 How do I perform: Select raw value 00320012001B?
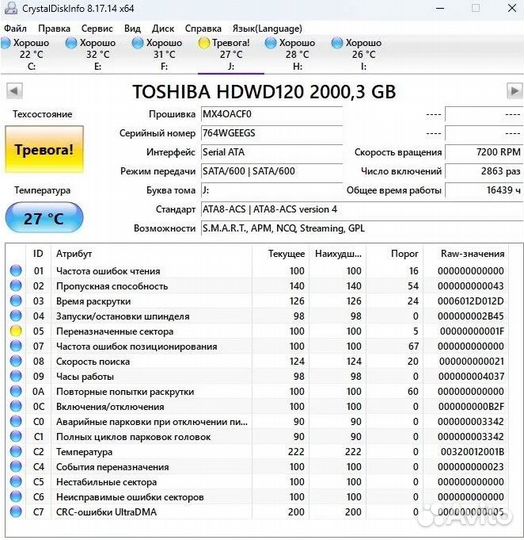click(472, 451)
